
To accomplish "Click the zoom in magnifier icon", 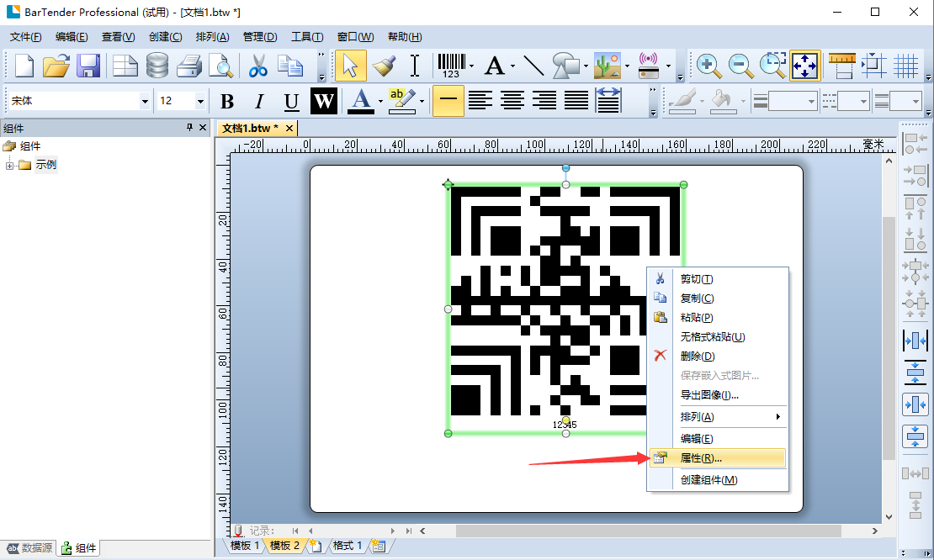I will pos(708,66).
